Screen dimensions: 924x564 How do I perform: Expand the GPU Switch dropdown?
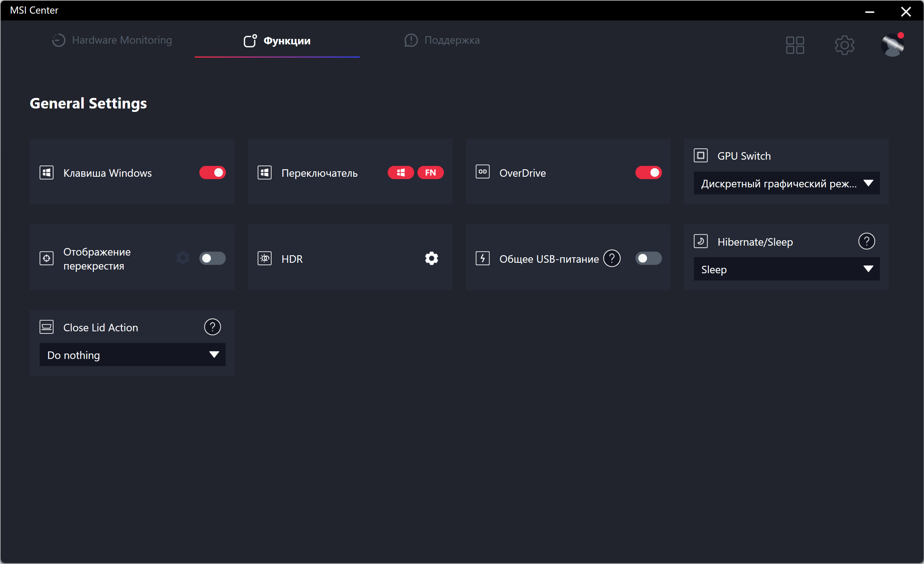click(786, 184)
